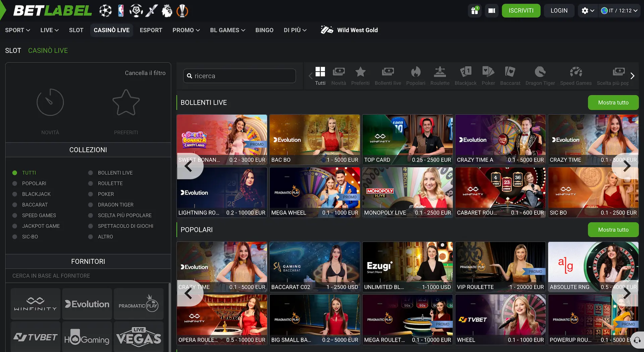
Task: Select the Tutti grid icon
Action: 320,76
